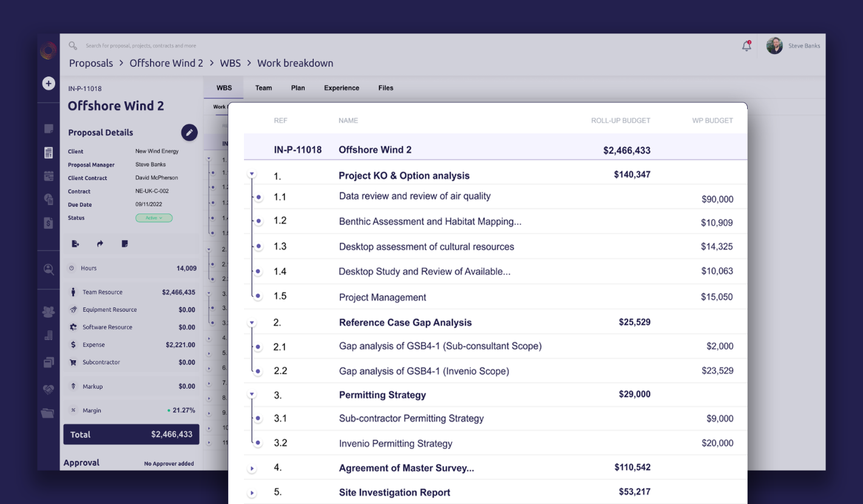This screenshot has height=504, width=863.
Task: Focus the search for proposals field
Action: [141, 45]
